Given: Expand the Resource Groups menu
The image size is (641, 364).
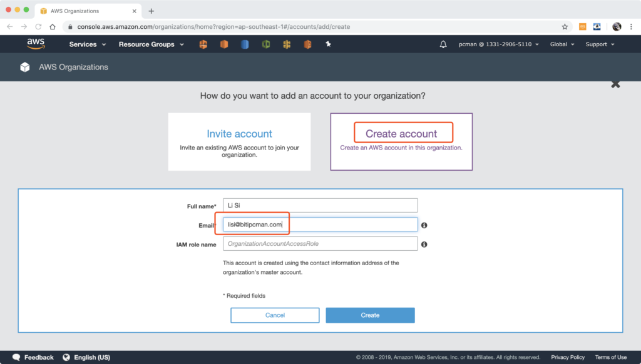Looking at the screenshot, I should 151,44.
